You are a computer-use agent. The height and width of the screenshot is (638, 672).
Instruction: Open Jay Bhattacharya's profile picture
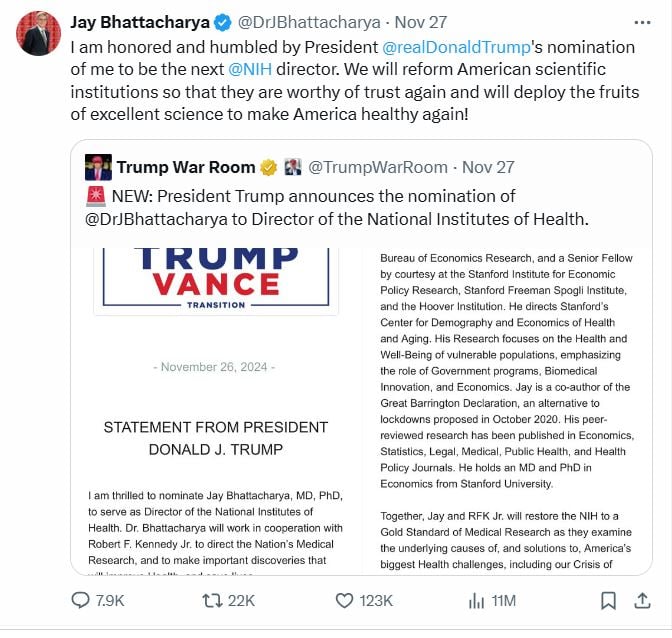point(38,35)
